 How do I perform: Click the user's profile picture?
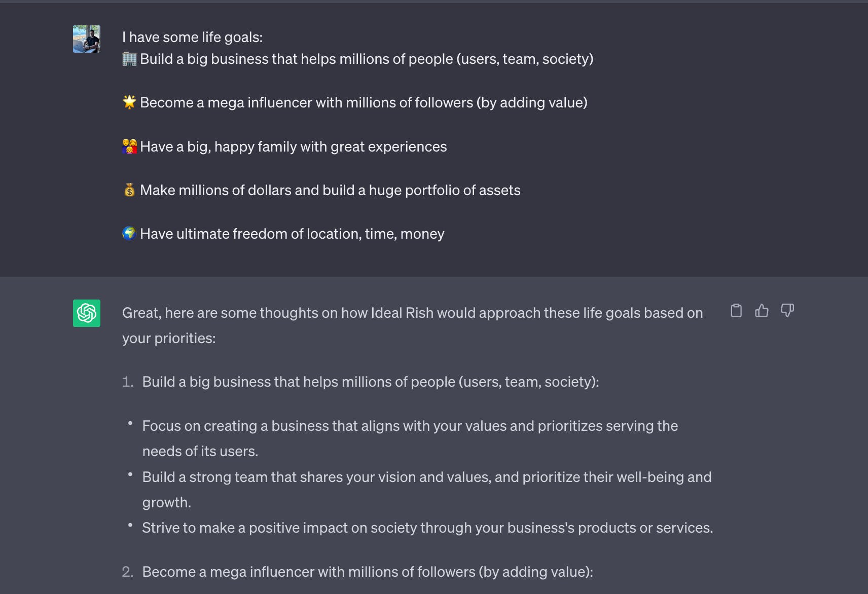pyautogui.click(x=86, y=38)
